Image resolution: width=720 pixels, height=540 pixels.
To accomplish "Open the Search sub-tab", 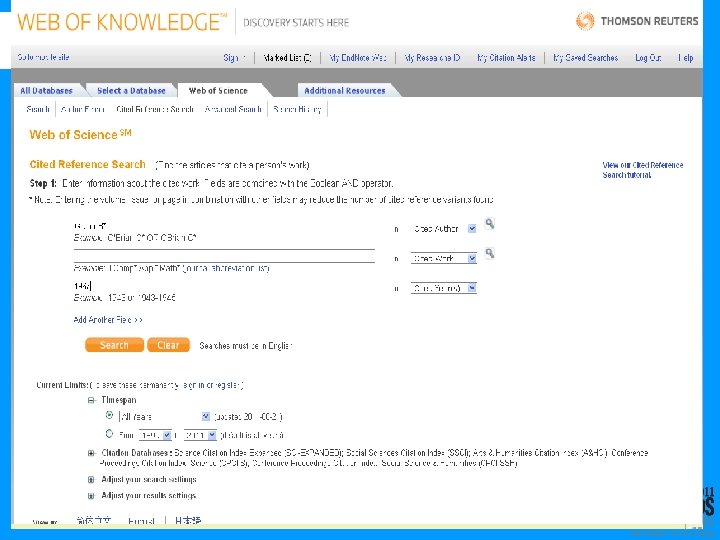I will (x=38, y=109).
